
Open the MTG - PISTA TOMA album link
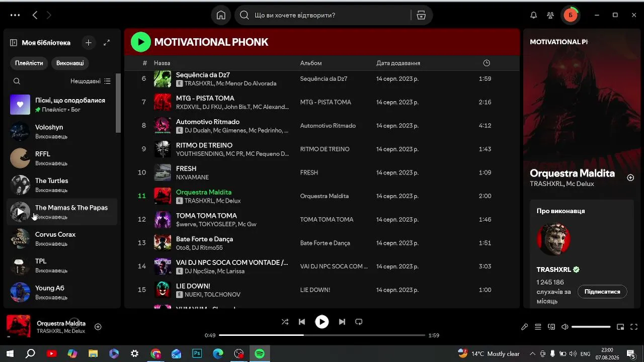pos(326,102)
